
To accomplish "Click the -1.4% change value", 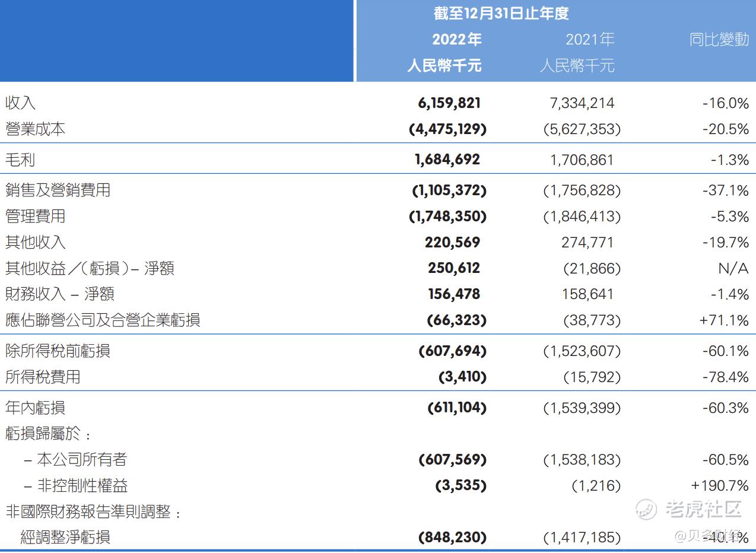I will [x=730, y=294].
